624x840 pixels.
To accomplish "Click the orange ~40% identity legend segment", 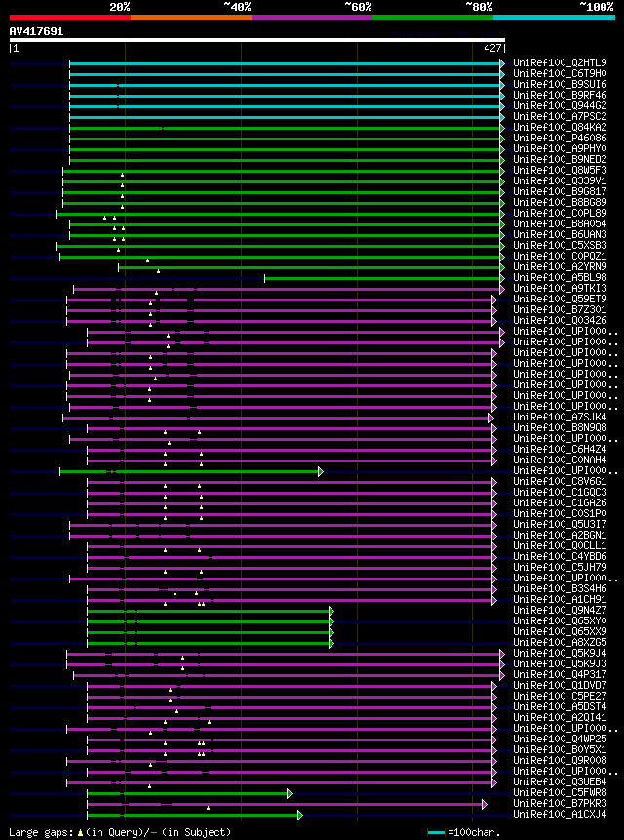I will [x=191, y=18].
